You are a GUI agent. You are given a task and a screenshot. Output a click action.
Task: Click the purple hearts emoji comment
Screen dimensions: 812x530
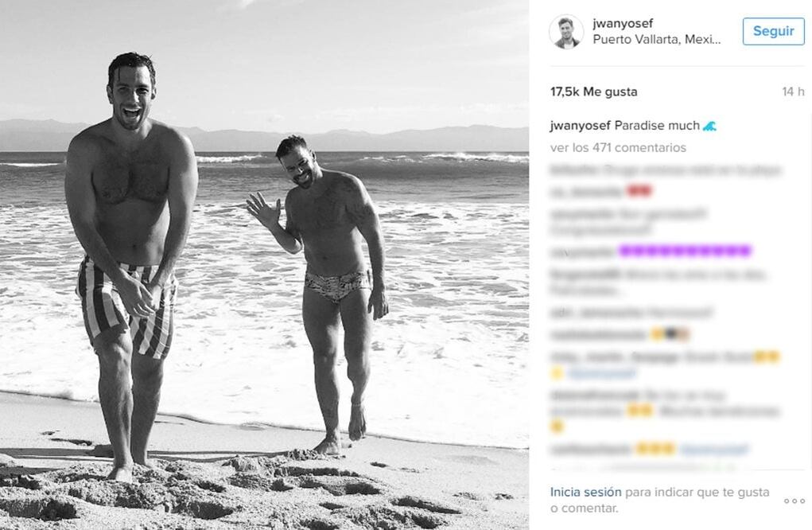point(685,251)
